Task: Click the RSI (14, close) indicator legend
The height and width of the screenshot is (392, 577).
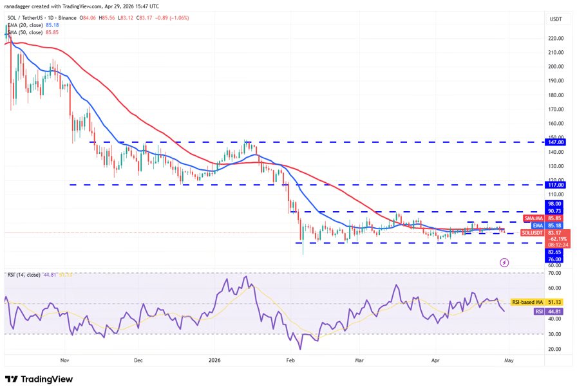Action: pyautogui.click(x=26, y=275)
